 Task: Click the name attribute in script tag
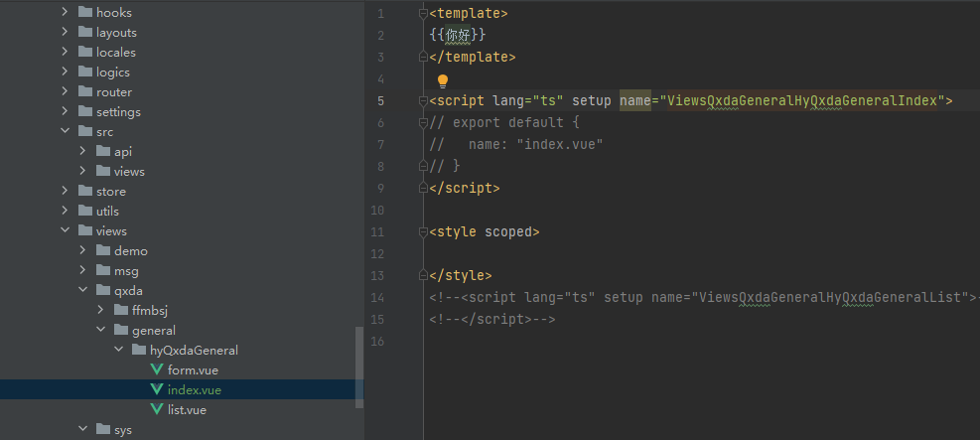(635, 100)
